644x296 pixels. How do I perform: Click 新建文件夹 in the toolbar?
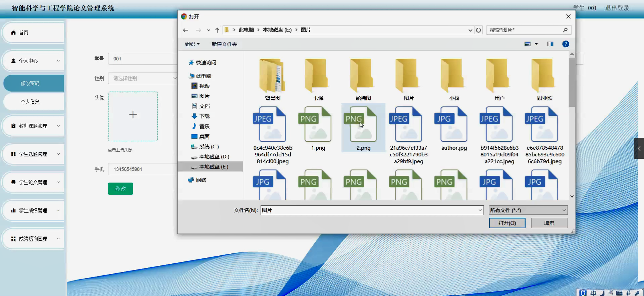(224, 44)
